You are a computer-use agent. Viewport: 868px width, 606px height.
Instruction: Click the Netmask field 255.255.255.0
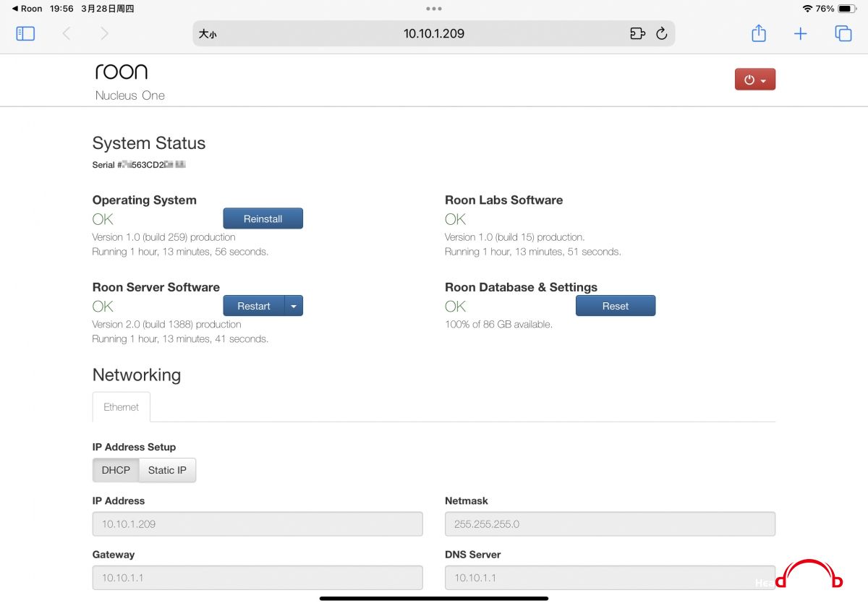point(610,524)
